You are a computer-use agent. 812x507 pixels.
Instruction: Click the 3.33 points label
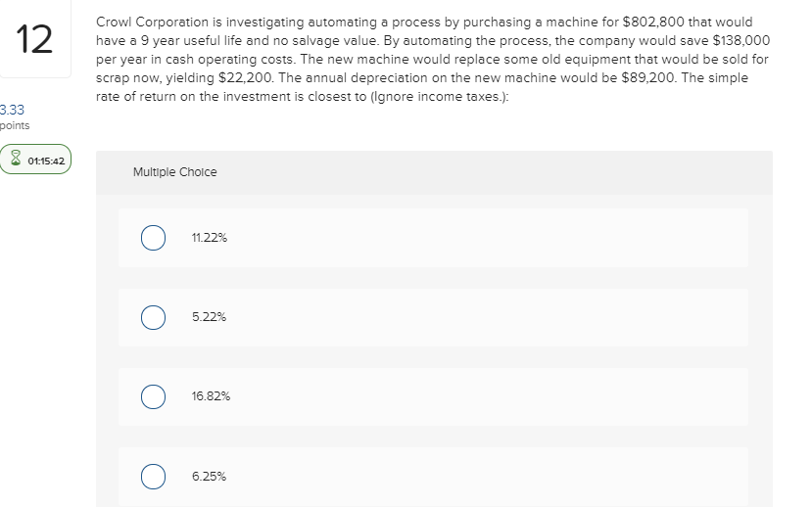[x=15, y=117]
